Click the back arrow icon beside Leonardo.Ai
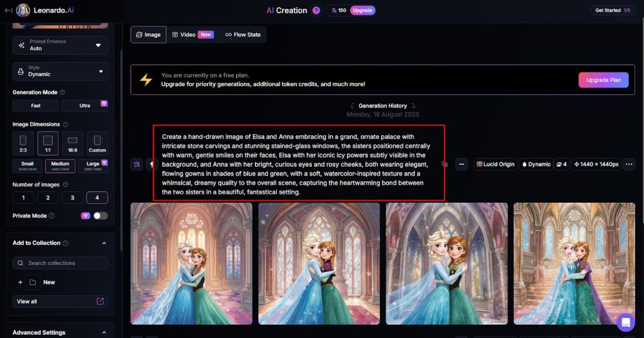 pyautogui.click(x=8, y=10)
